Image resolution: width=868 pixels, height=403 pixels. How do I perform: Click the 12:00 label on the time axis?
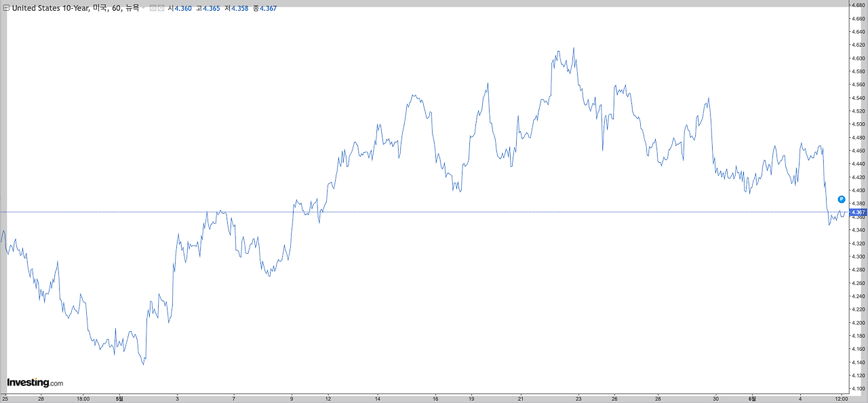coord(842,399)
